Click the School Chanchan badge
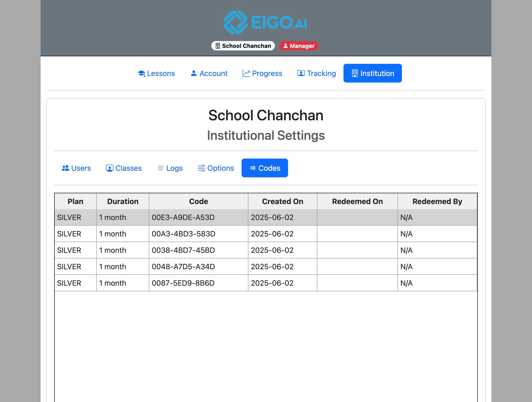Screen dimensions: 532x402 243,46
